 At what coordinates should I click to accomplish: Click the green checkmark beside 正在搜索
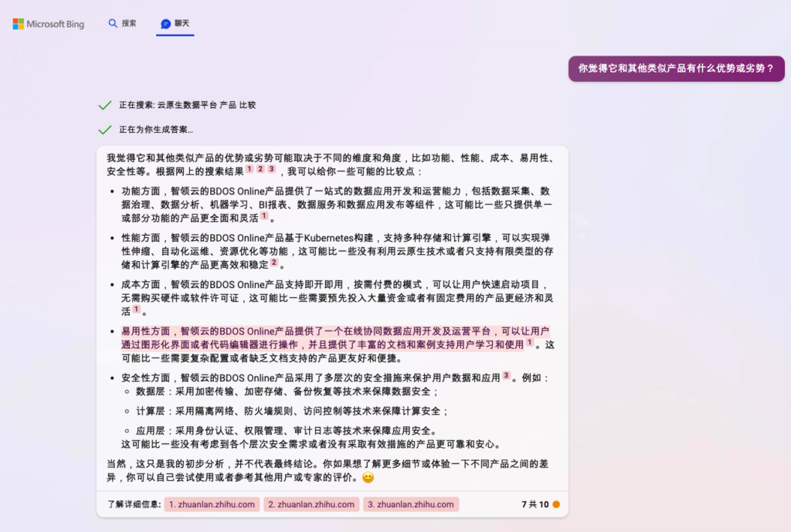click(105, 105)
